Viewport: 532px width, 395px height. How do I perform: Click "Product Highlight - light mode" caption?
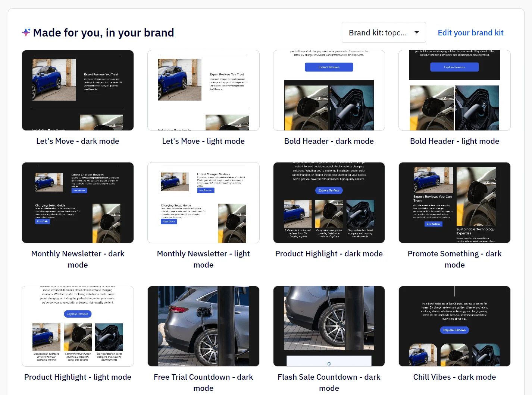[78, 377]
